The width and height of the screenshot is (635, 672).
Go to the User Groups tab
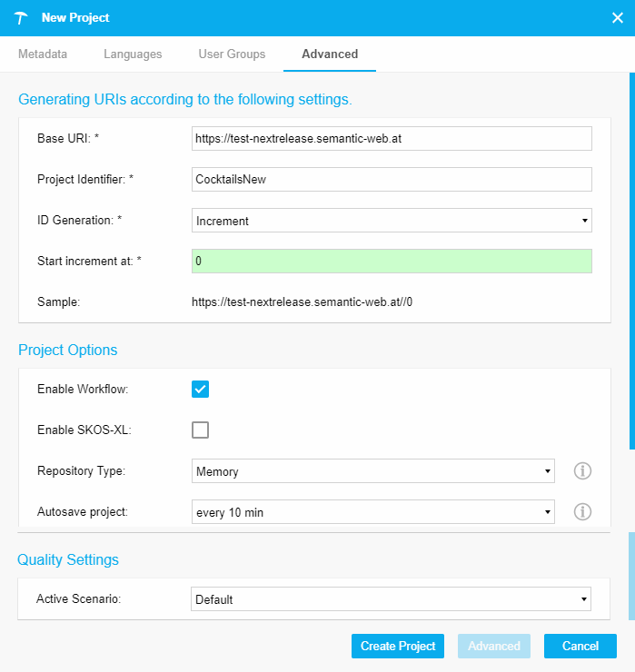tap(232, 54)
